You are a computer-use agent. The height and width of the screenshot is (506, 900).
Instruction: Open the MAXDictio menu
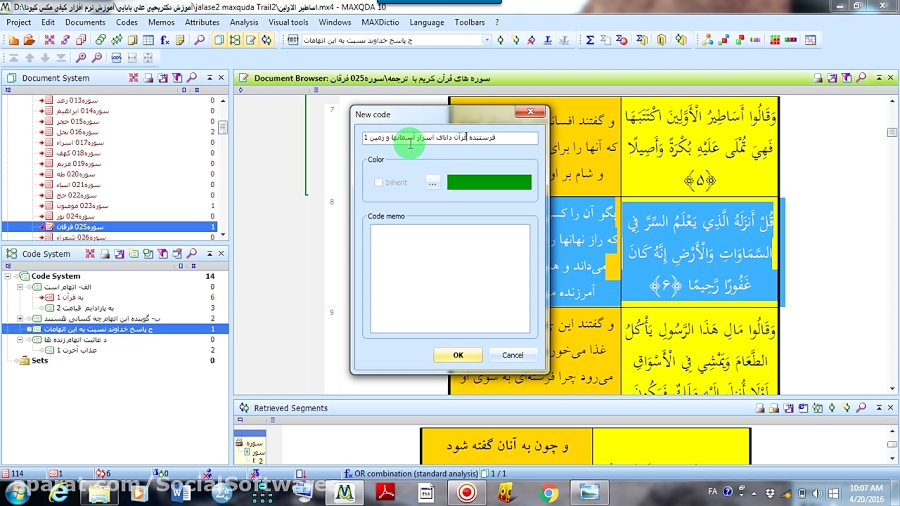click(380, 22)
